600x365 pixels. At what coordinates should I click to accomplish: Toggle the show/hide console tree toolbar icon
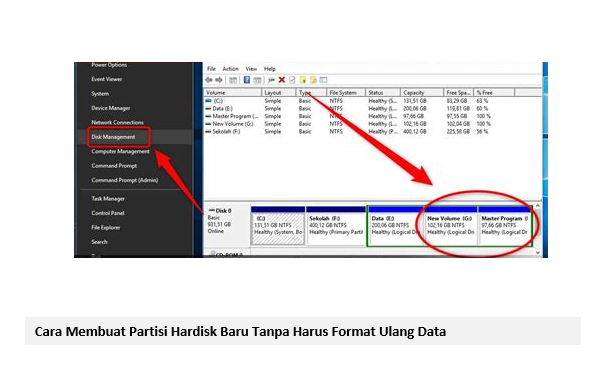[233, 80]
